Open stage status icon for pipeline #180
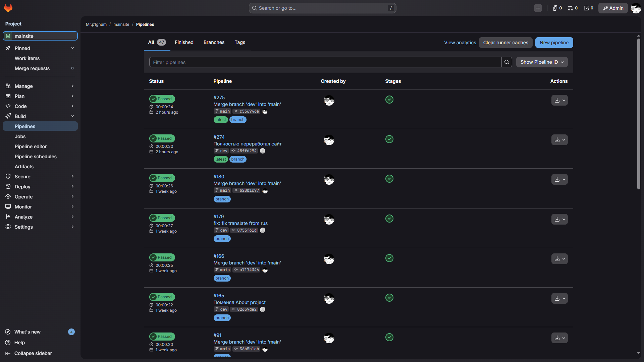Image resolution: width=644 pixels, height=362 pixels. 389,179
